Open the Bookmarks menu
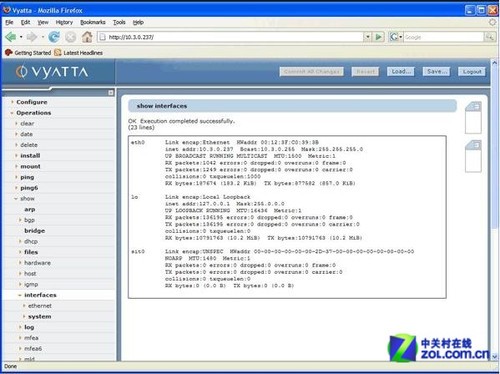 (x=93, y=22)
